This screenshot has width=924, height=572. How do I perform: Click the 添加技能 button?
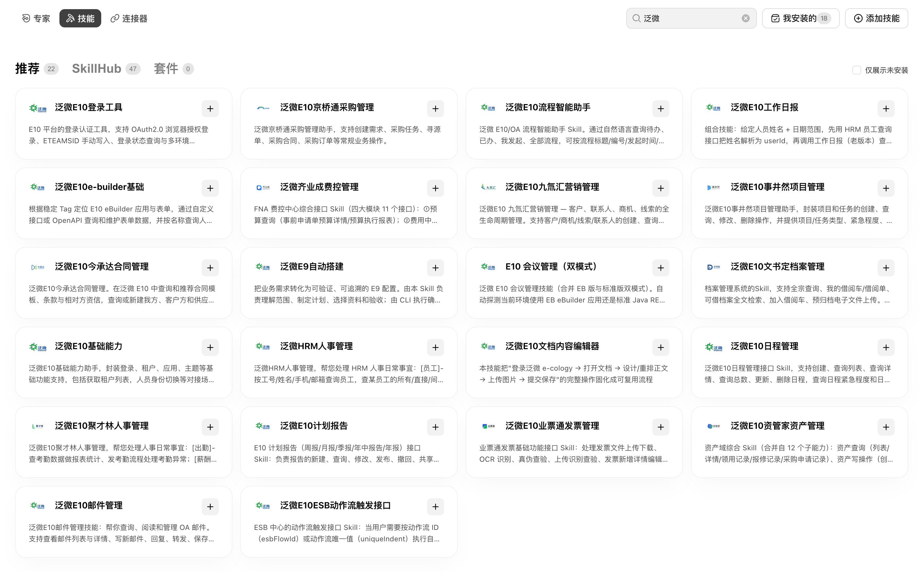pyautogui.click(x=876, y=18)
